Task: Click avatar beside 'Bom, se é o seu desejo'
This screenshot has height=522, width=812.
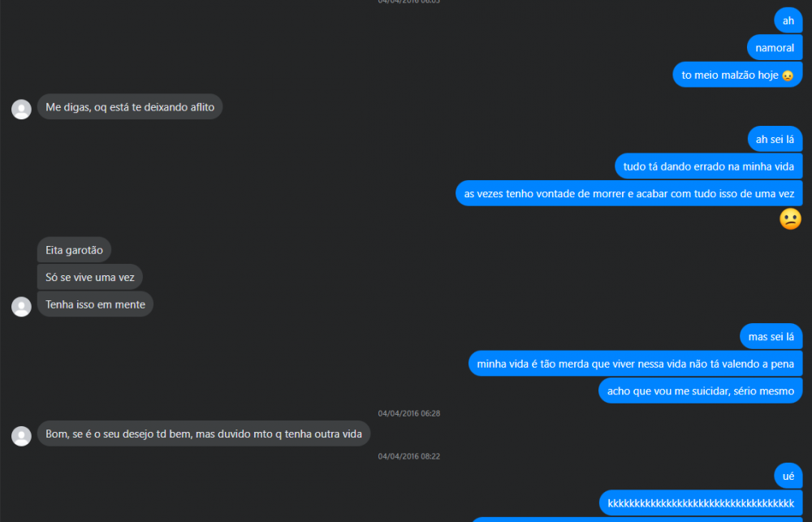Action: pos(21,436)
